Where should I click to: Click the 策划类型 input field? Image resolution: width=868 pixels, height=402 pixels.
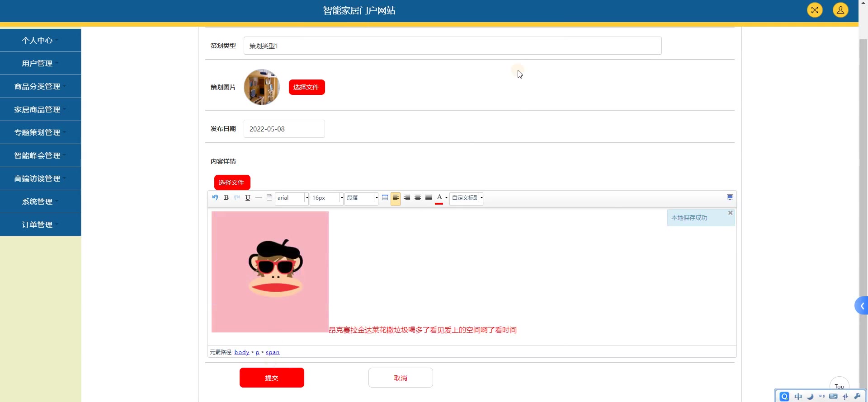pyautogui.click(x=453, y=46)
